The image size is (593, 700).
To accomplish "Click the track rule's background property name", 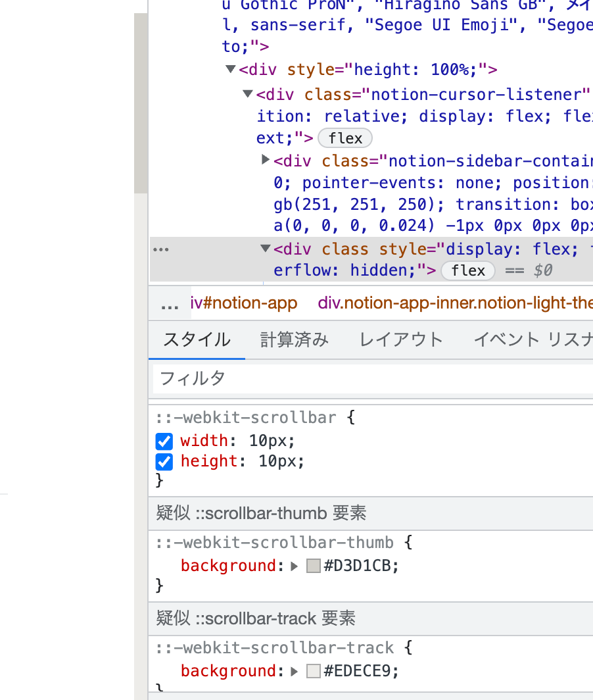I will click(x=228, y=670).
